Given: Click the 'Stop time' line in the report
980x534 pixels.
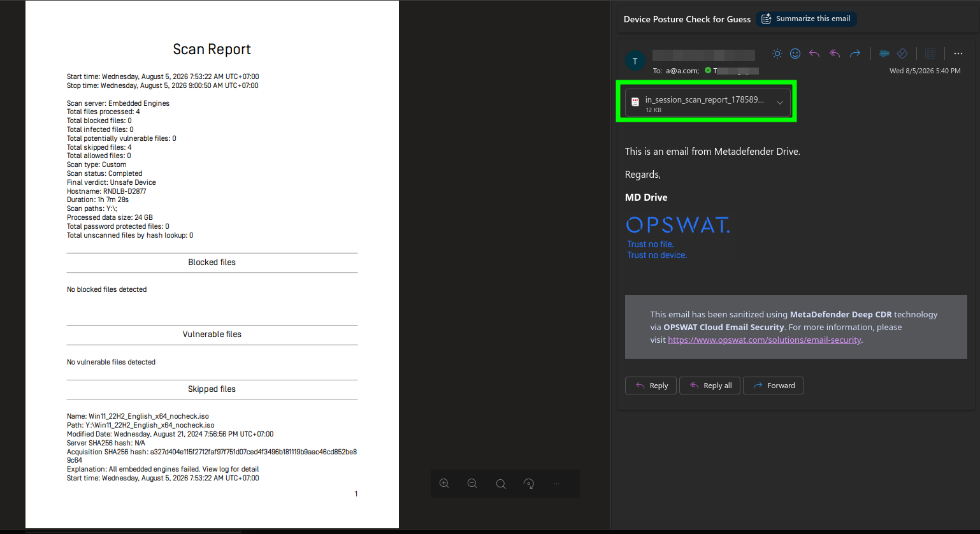Looking at the screenshot, I should 162,85.
